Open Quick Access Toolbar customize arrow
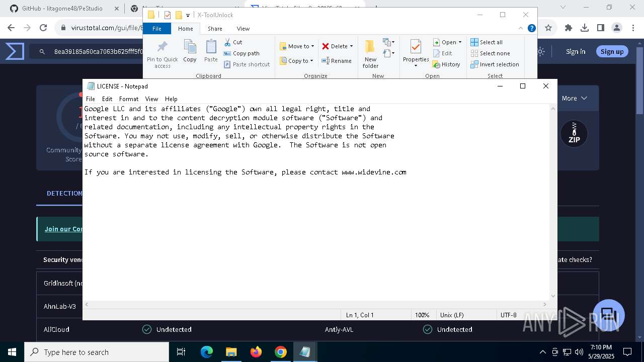The height and width of the screenshot is (362, 644). (188, 15)
